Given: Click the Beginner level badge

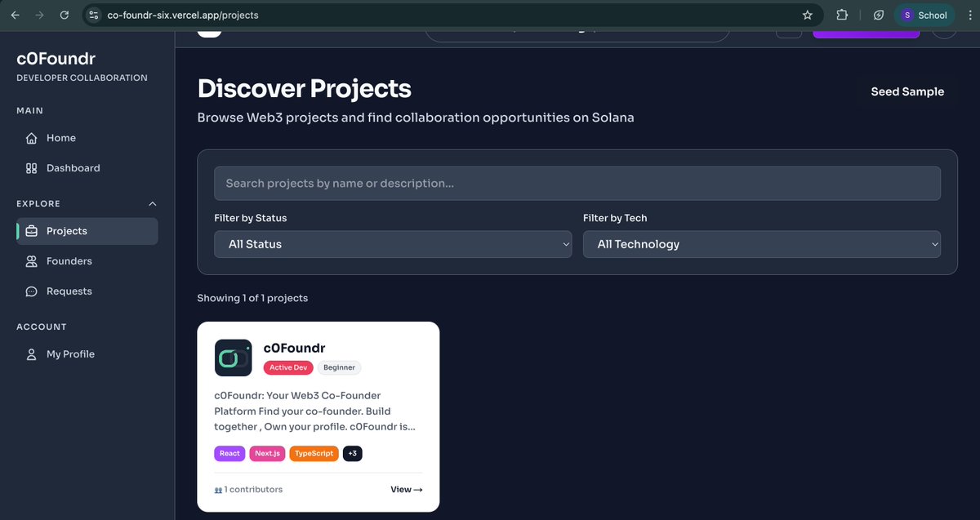Looking at the screenshot, I should 339,367.
